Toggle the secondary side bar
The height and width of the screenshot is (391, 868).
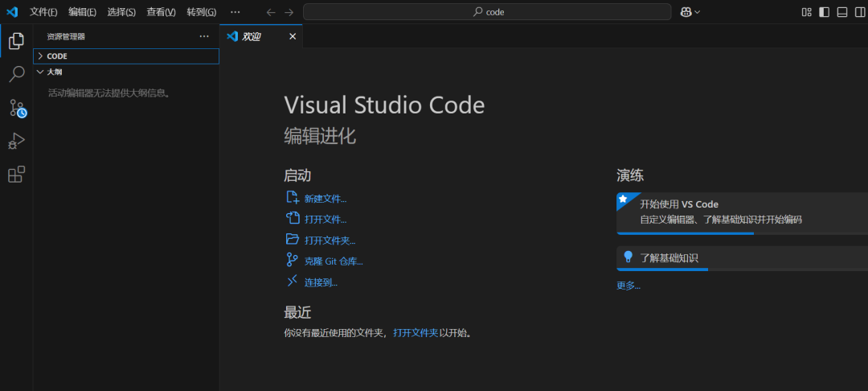860,12
